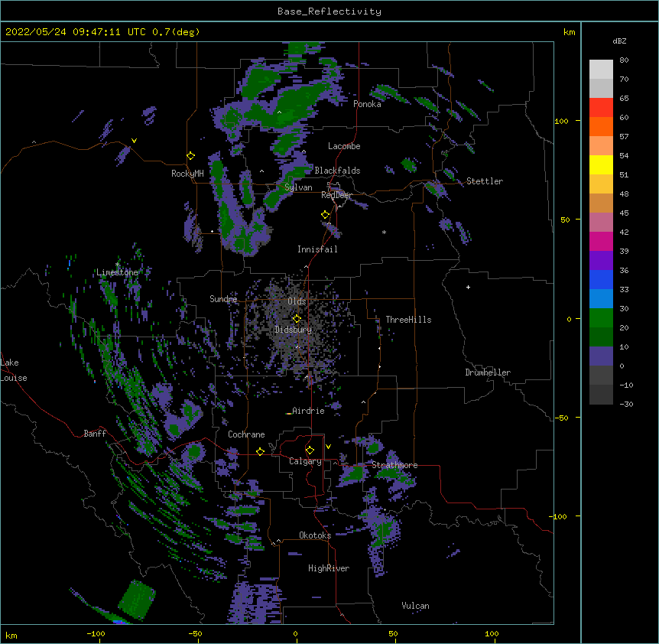
Task: Click the yellow diamond marker near RockyMH
Action: point(191,156)
